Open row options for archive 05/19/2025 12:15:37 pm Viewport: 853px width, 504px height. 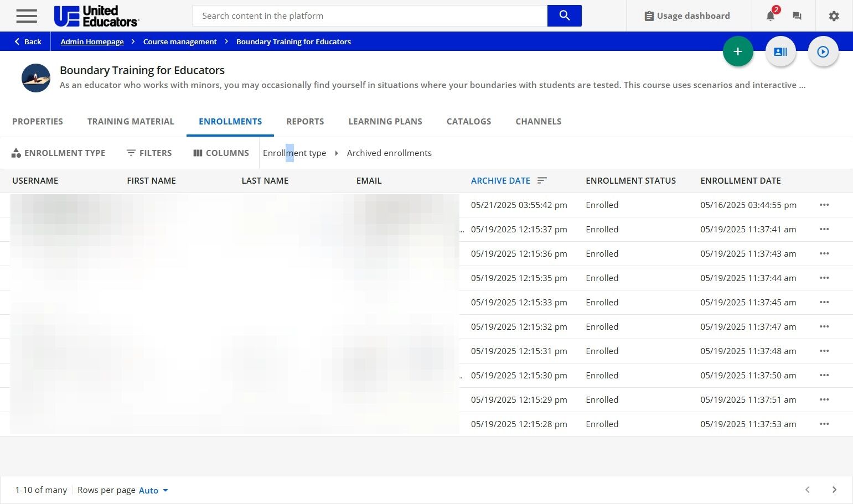pyautogui.click(x=824, y=230)
